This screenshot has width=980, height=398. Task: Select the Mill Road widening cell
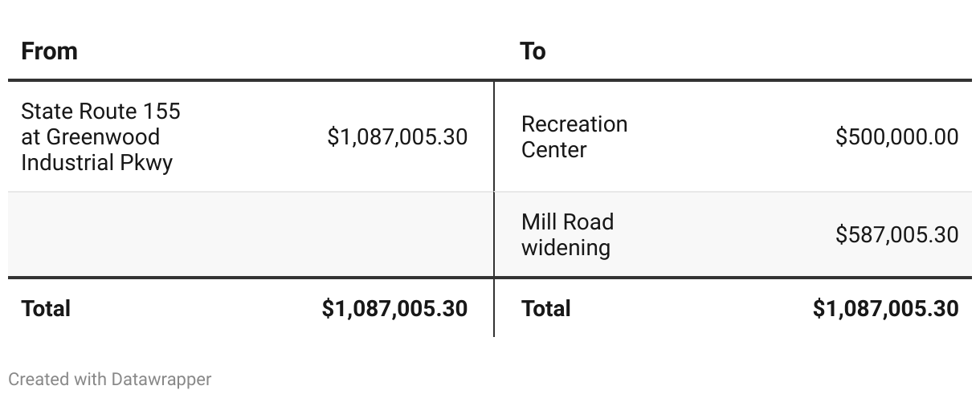pyautogui.click(x=567, y=234)
